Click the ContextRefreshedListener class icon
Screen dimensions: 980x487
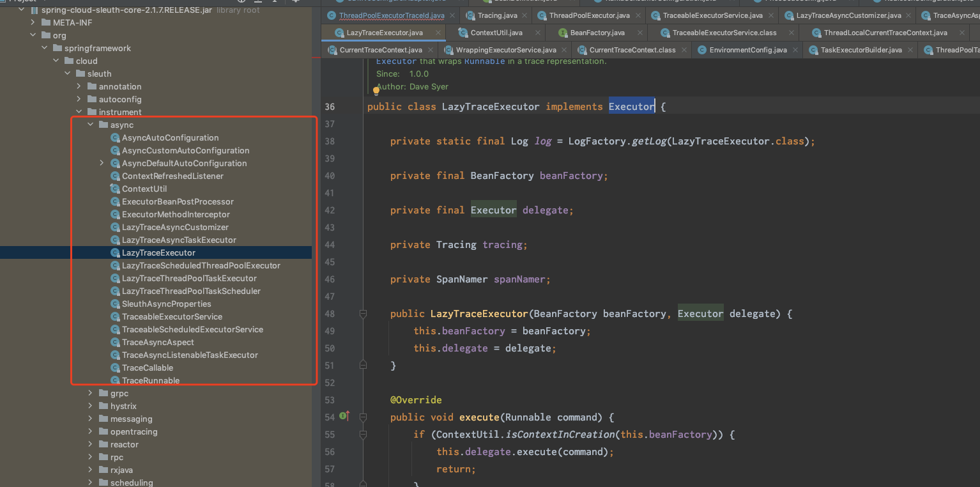click(115, 176)
